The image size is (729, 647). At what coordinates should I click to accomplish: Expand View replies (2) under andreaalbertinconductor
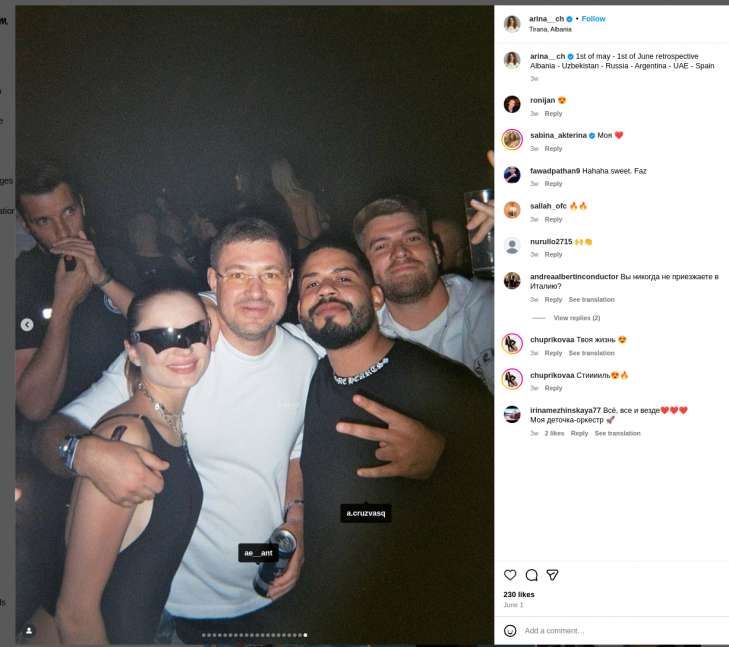577,318
